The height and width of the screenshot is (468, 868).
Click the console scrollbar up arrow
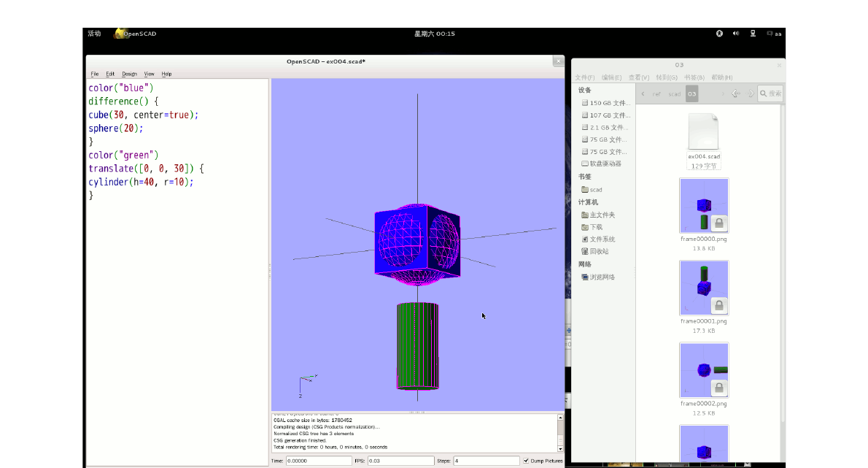(560, 418)
